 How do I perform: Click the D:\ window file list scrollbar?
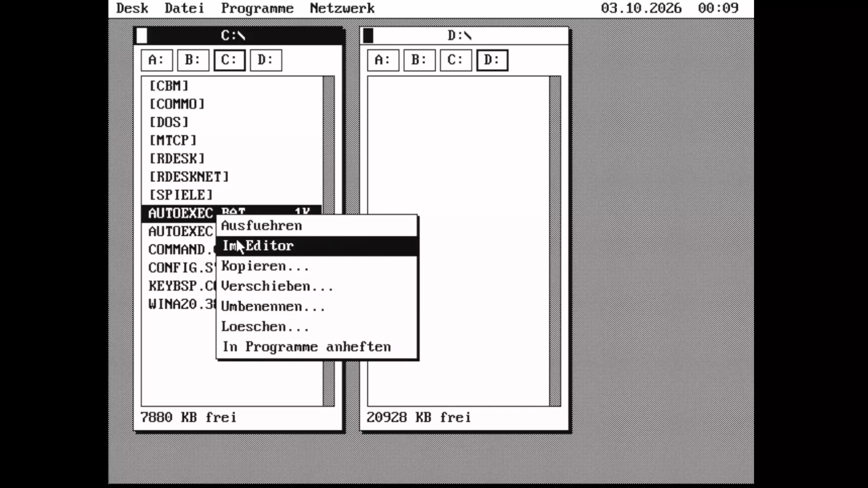555,241
